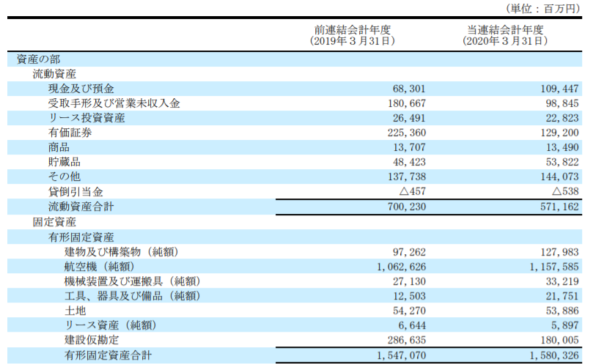Screen dimensions: 615x364
Task: Click the value 109,447
Action: point(559,89)
